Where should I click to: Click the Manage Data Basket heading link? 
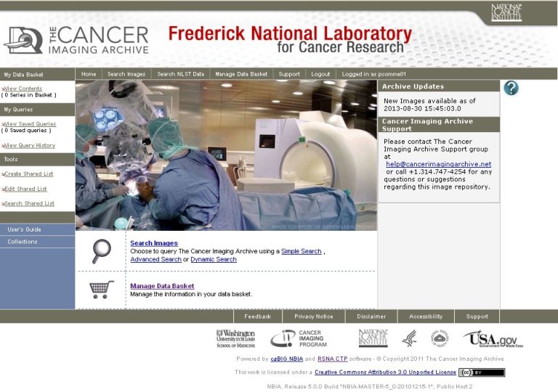[x=162, y=286]
